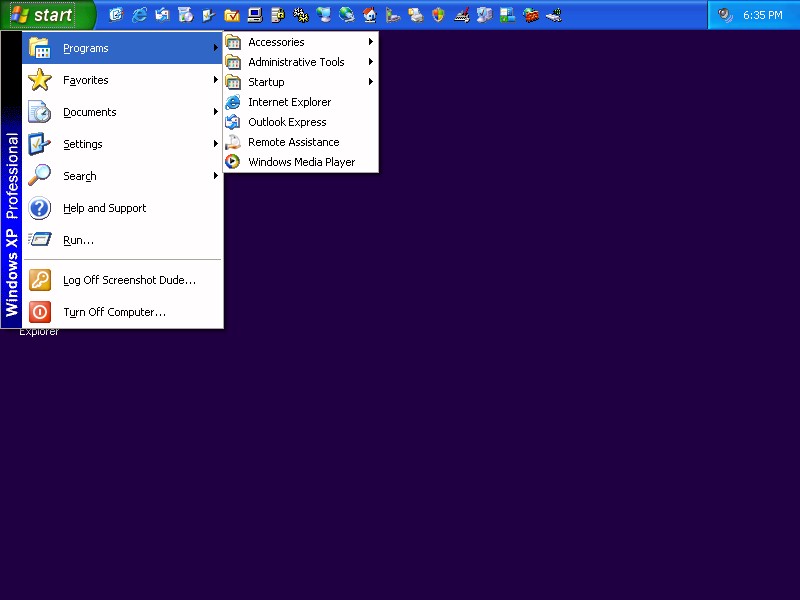Image resolution: width=800 pixels, height=600 pixels.
Task: Click the magnifying glass Search icon
Action: 39,176
